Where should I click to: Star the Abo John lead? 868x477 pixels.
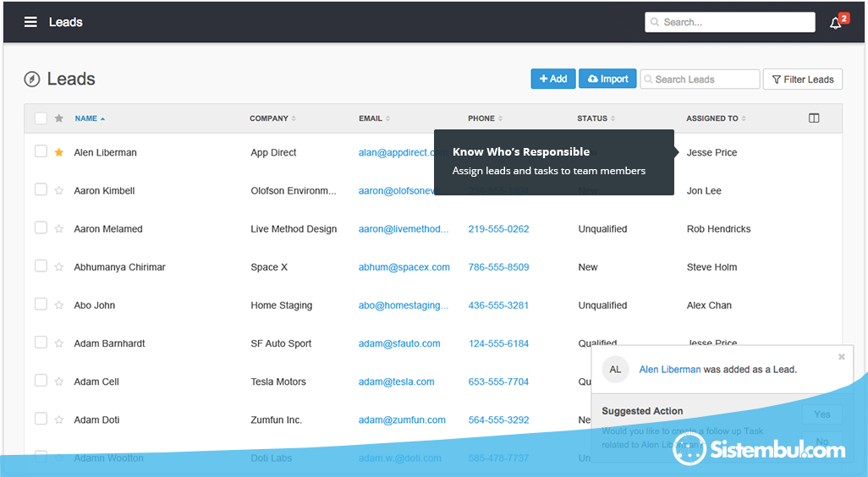point(58,305)
